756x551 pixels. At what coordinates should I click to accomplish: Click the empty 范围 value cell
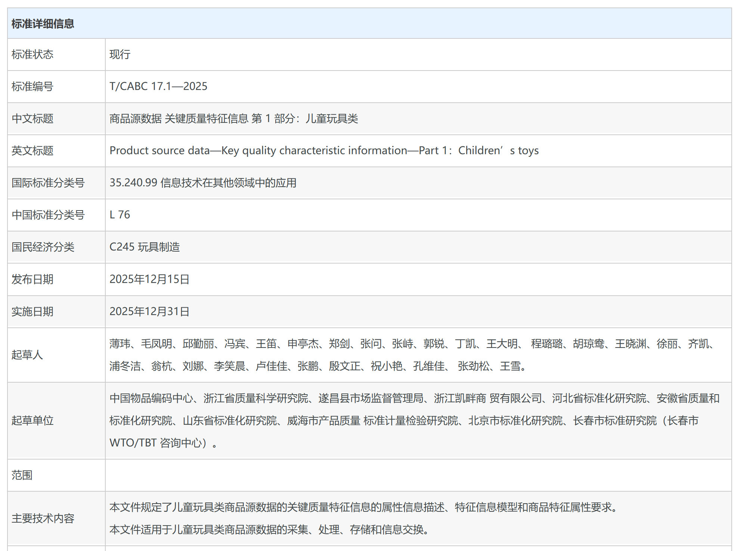point(418,475)
